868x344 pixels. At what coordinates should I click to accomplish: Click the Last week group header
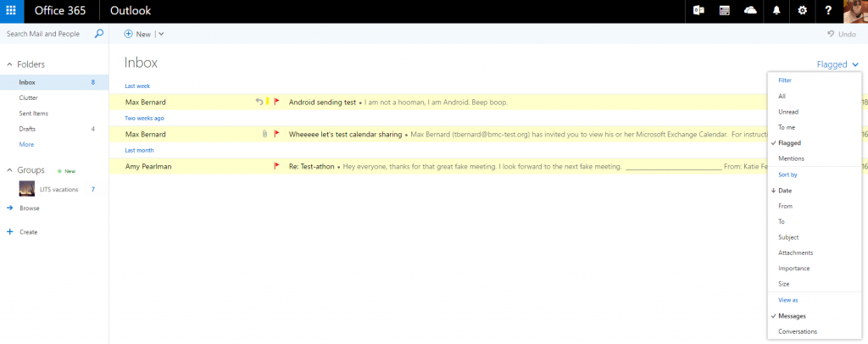pos(137,86)
